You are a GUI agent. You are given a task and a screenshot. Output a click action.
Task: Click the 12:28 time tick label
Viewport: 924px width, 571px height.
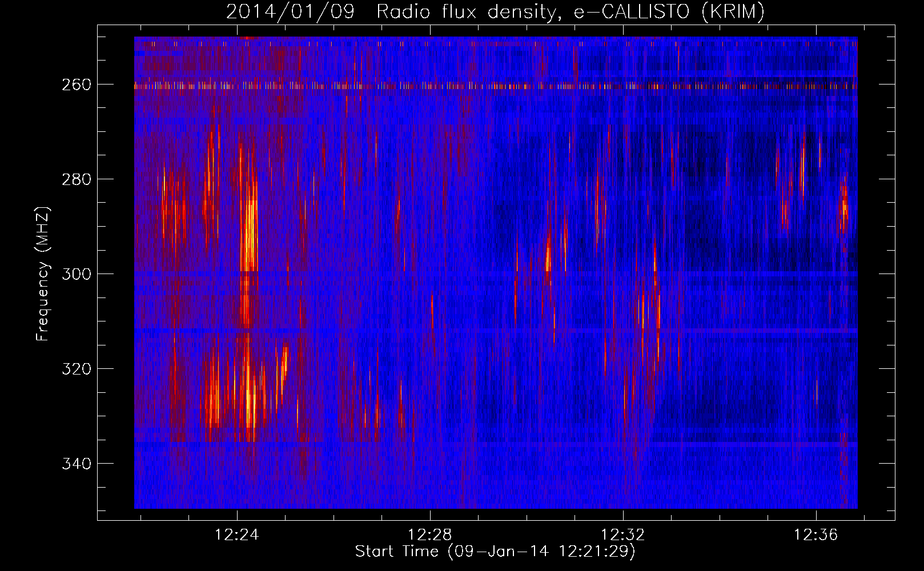pyautogui.click(x=429, y=534)
